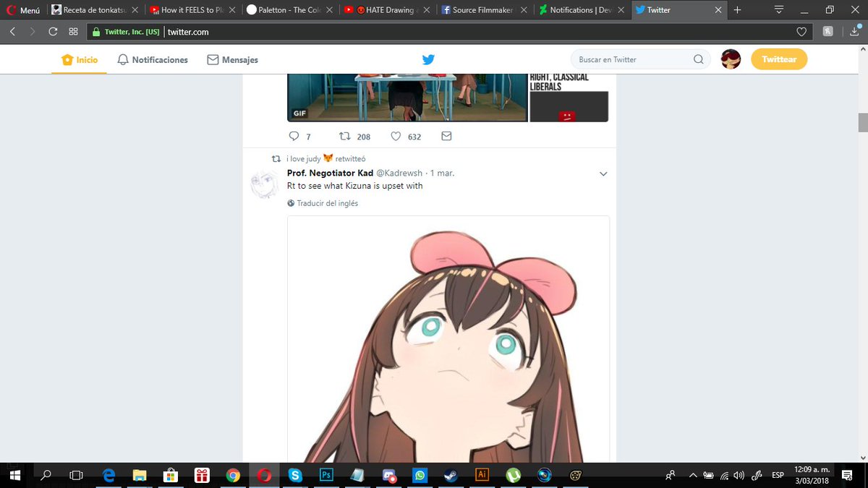Screen dimensions: 868x488
Task: Open WhatsApp from taskbar
Action: click(420, 475)
